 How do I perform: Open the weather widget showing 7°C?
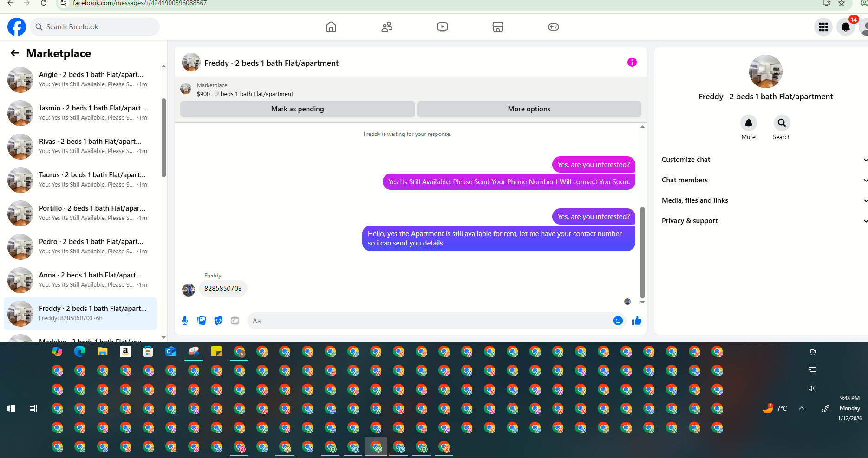point(775,408)
